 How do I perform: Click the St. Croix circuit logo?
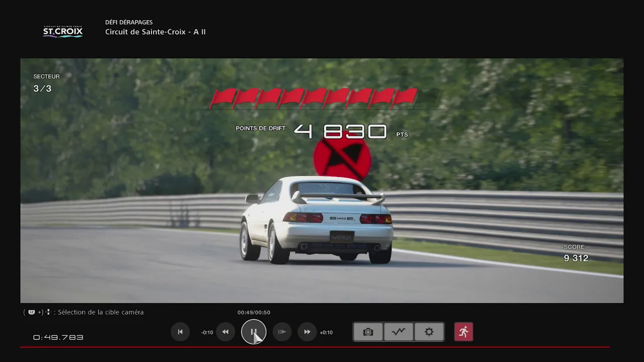(x=63, y=32)
